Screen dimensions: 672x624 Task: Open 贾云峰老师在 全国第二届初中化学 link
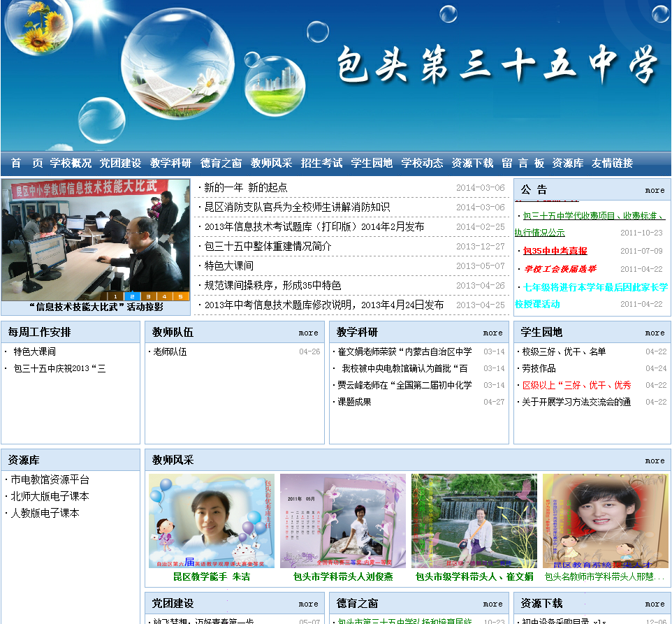[404, 385]
